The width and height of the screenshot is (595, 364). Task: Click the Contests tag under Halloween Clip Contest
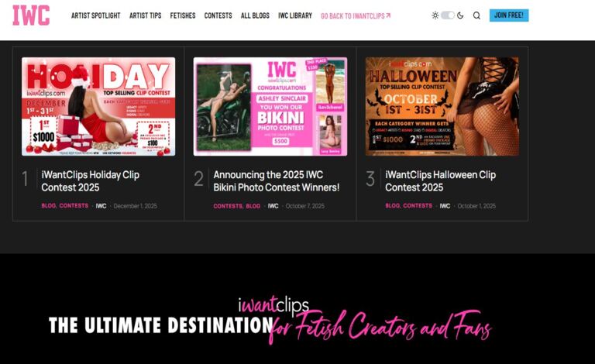[418, 205]
